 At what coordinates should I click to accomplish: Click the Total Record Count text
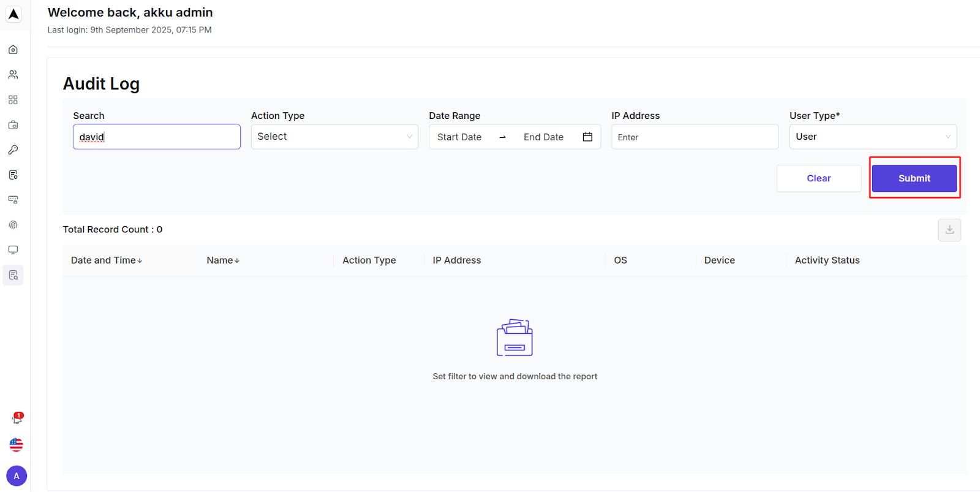[x=113, y=229]
